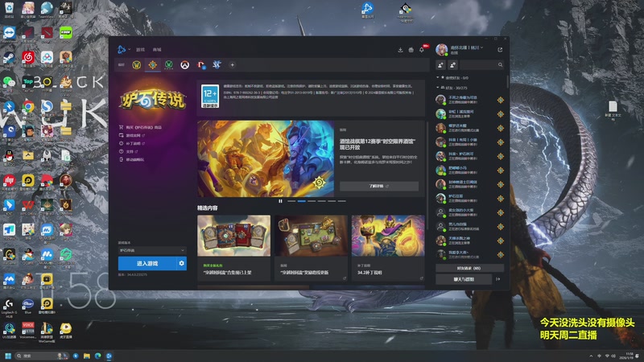The height and width of the screenshot is (362, 644).
Task: Collapse the friends panel arrow icon
Action: (498, 279)
